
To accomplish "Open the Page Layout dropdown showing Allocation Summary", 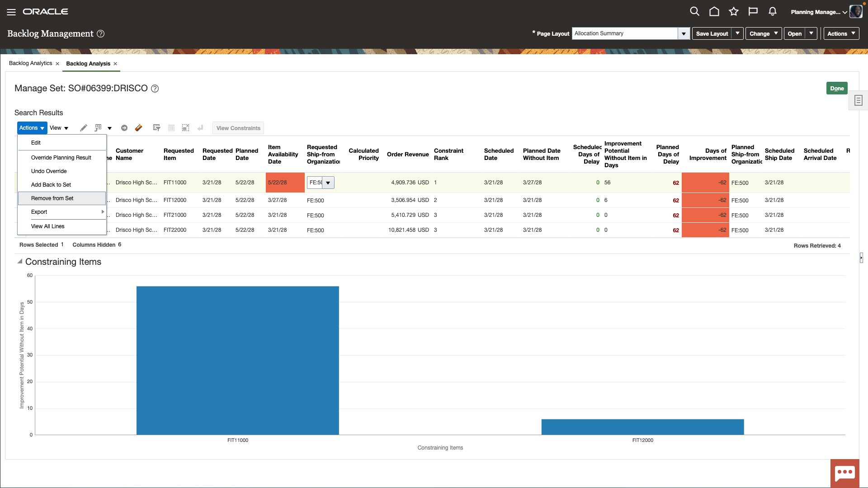I will pos(684,33).
